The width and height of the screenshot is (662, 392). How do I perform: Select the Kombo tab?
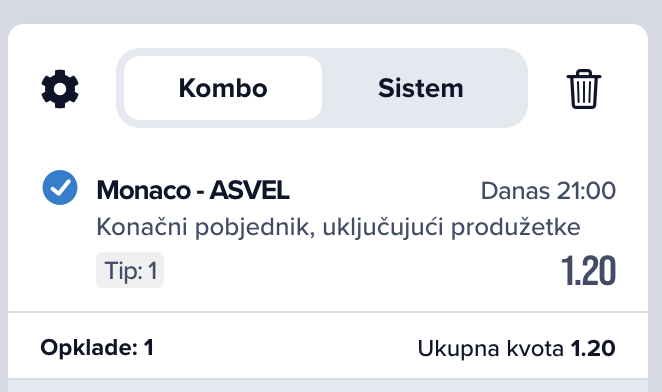click(x=223, y=88)
